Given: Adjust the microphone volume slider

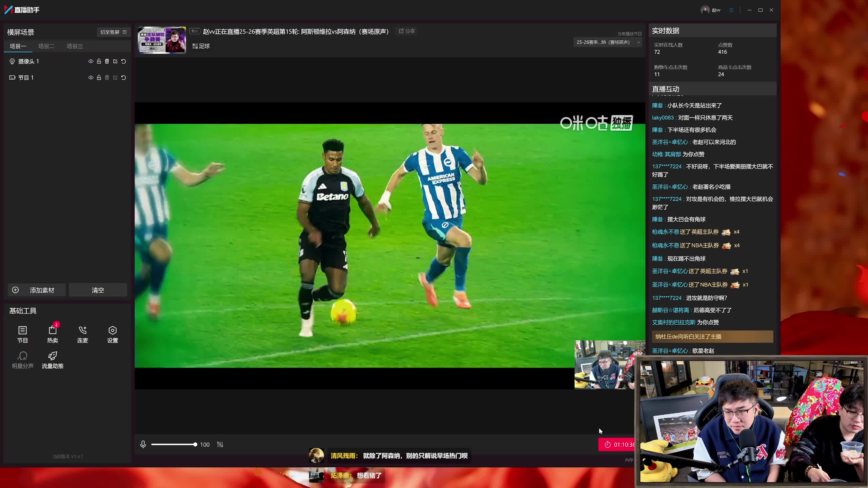Looking at the screenshot, I should coord(174,444).
